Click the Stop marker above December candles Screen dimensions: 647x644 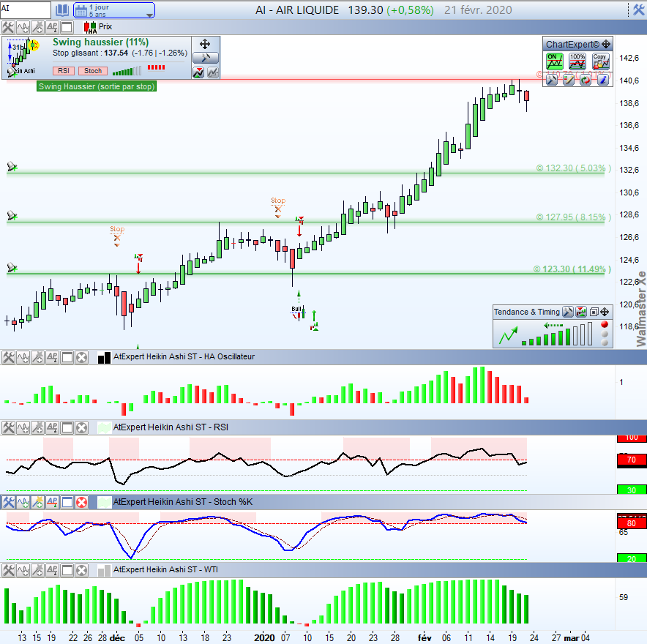point(117,236)
